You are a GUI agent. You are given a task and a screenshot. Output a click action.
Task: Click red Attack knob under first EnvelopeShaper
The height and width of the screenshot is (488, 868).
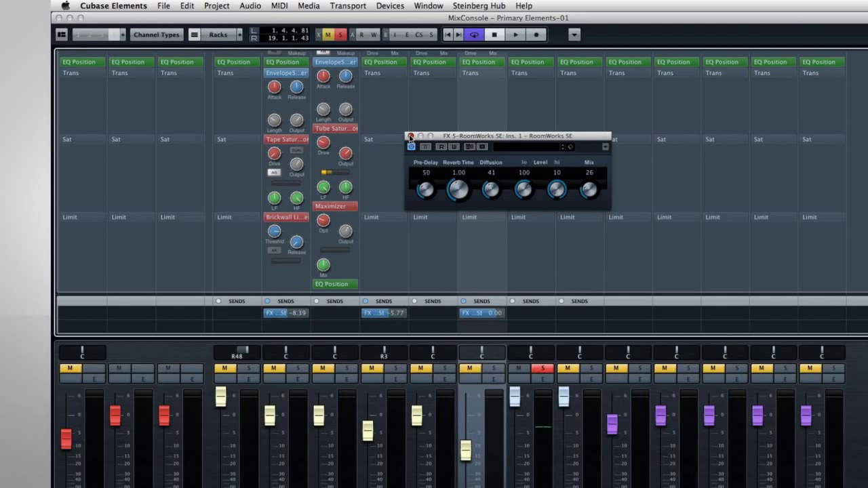274,87
